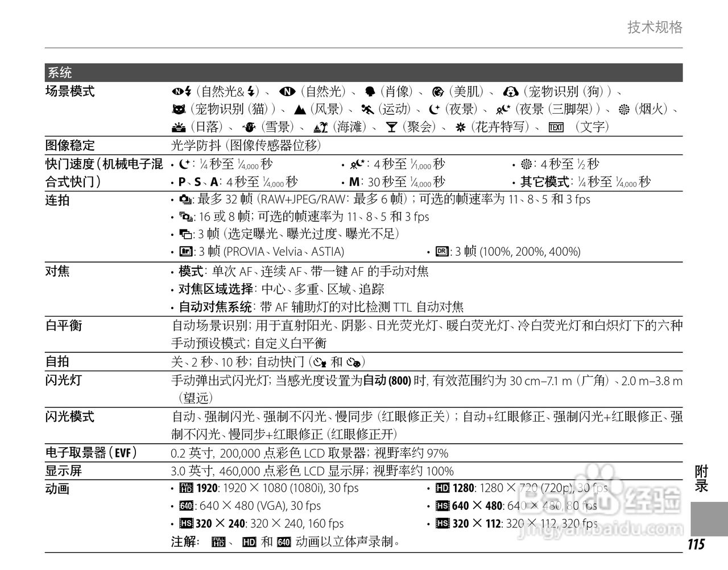
Task: Click the page number 115
Action: [696, 544]
